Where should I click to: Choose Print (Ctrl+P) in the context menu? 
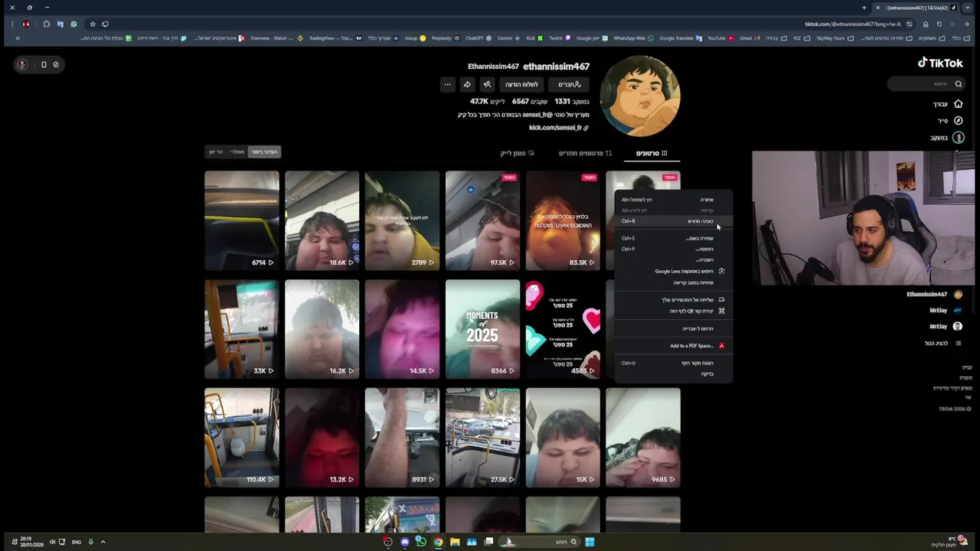click(674, 249)
